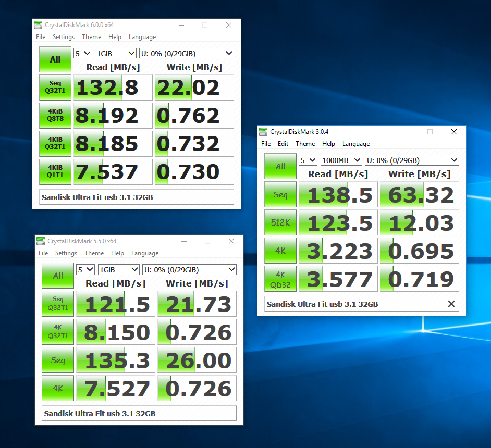Click the 12.03 write result for 512K
Image resolution: width=491 pixels, height=448 pixels.
[x=421, y=223]
